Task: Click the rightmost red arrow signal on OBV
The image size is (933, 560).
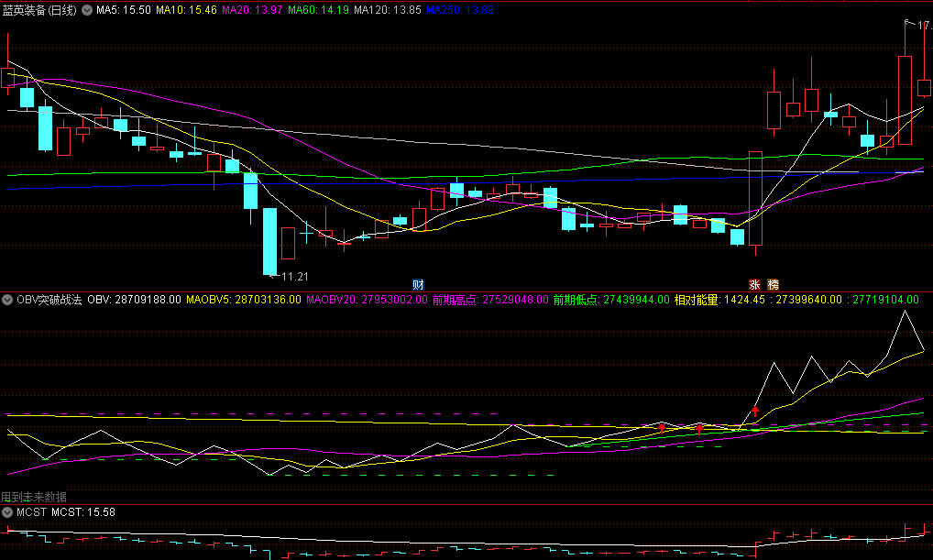Action: point(755,411)
